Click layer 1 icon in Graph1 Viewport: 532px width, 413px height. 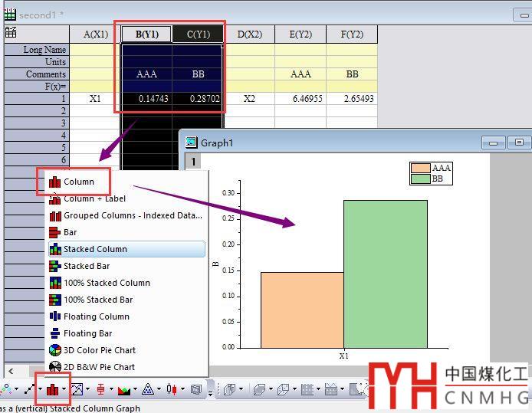point(193,162)
